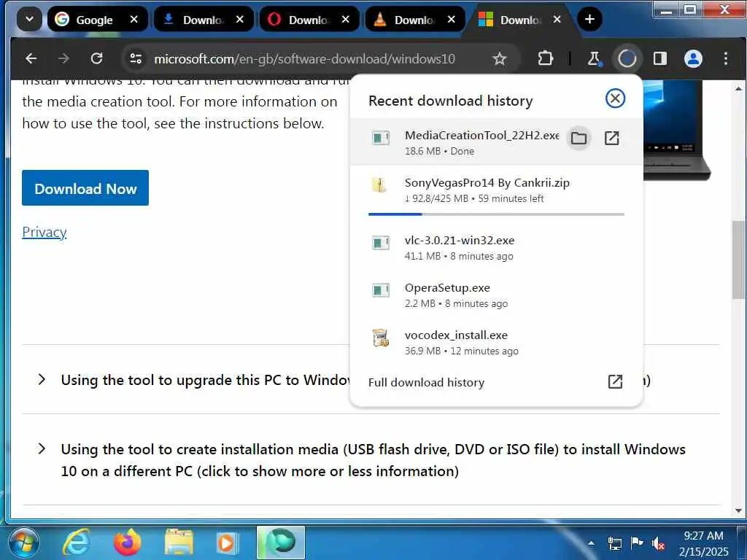Screen dimensions: 747x560
Task: Show hidden system tray icons arrow
Action: [591, 542]
